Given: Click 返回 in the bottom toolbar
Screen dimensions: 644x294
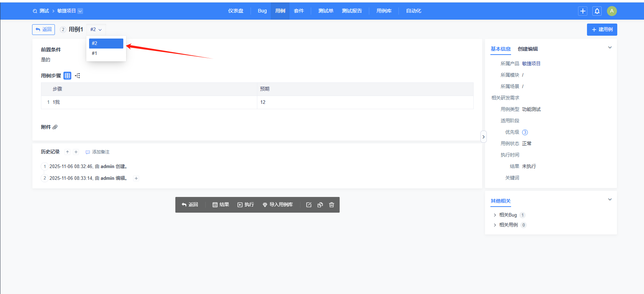Looking at the screenshot, I should pos(190,205).
